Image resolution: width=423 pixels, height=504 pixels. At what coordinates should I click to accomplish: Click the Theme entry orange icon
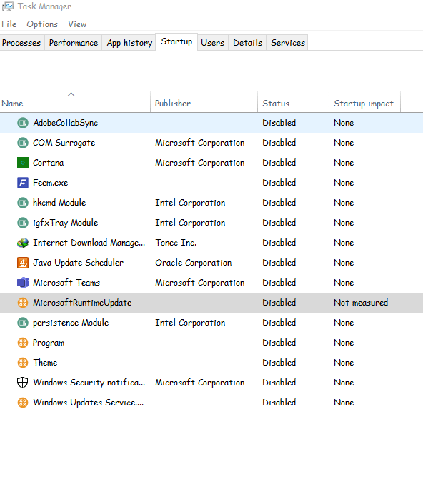click(x=23, y=363)
